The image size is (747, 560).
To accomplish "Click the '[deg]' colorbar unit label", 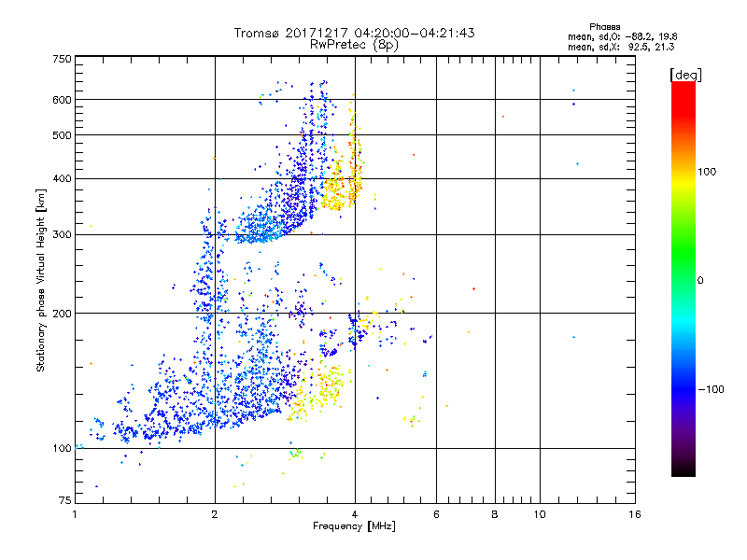I will pos(685,76).
